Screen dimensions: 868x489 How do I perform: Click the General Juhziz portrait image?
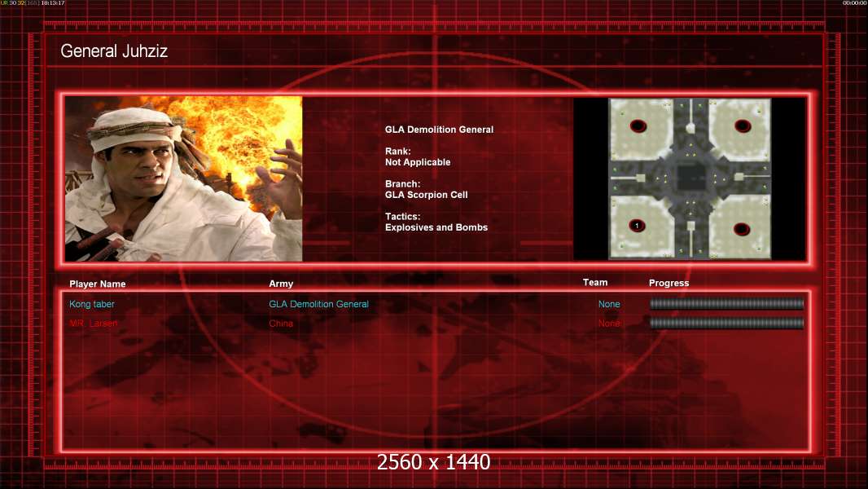coord(184,178)
